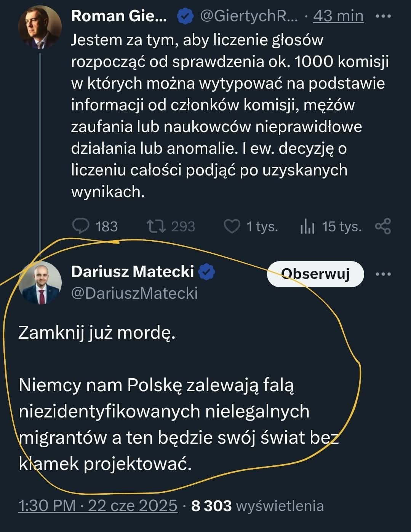This screenshot has width=411, height=532.
Task: Click the share icon on Giertych's tweet
Action: 383,226
